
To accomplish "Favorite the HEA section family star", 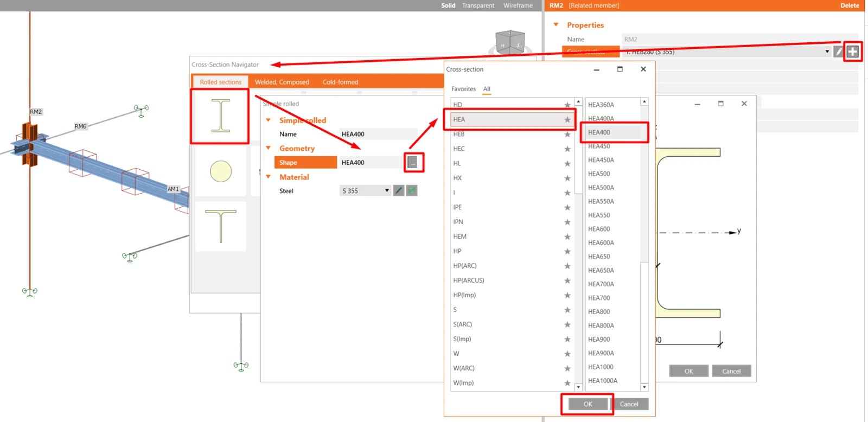I will pyautogui.click(x=567, y=119).
